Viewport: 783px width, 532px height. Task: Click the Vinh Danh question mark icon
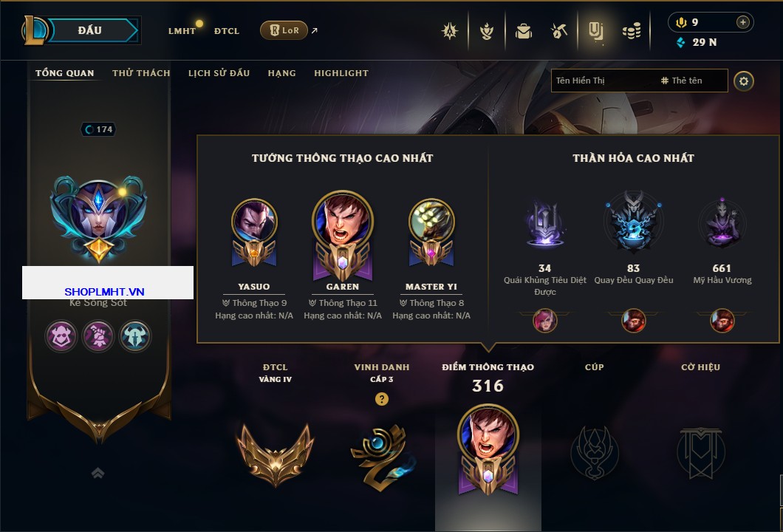[381, 398]
